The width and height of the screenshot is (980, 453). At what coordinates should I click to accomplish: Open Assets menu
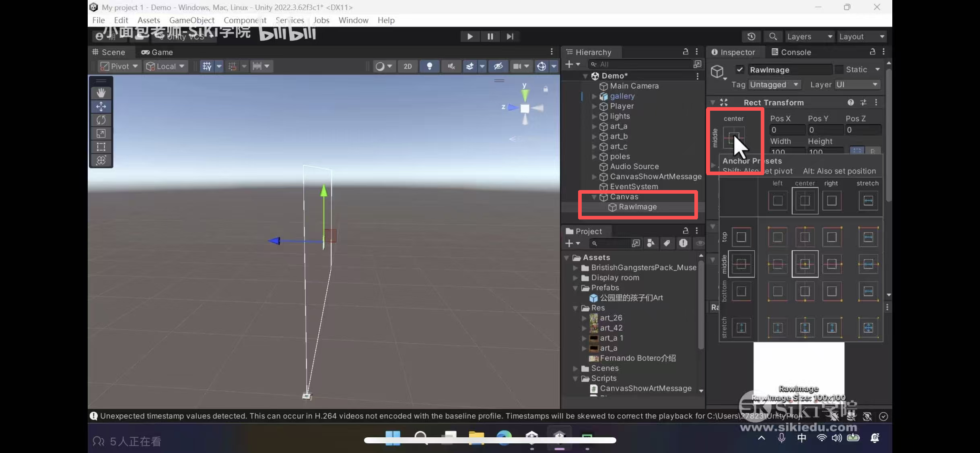point(148,20)
